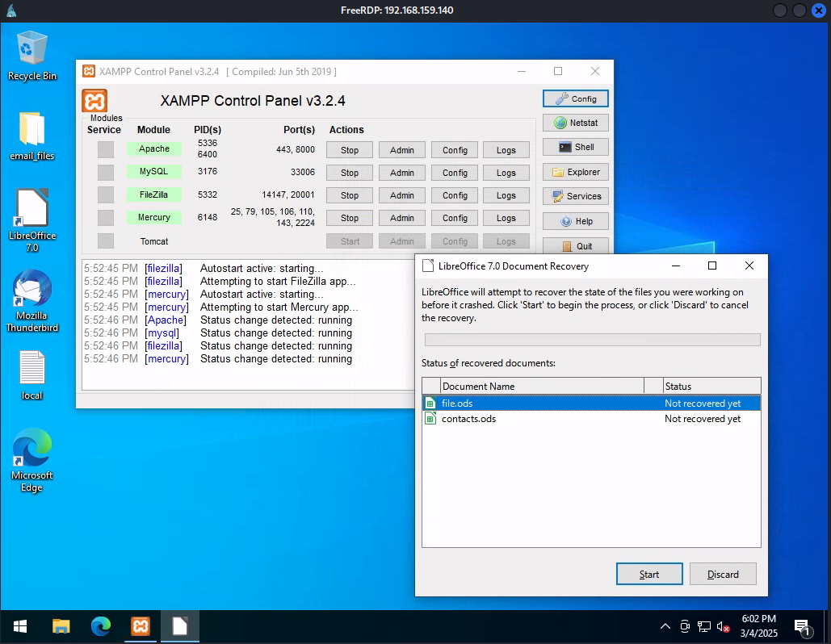Toggle MySQL service checkbox
The image size is (831, 644).
106,172
